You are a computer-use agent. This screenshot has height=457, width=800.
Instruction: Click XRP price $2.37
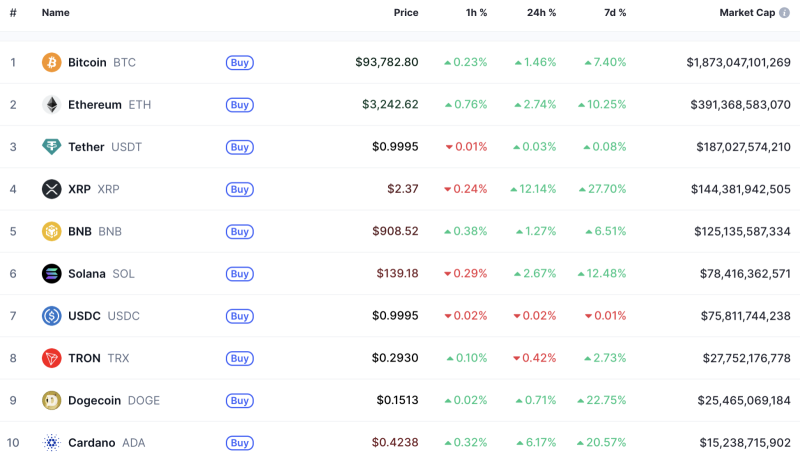pyautogui.click(x=403, y=189)
